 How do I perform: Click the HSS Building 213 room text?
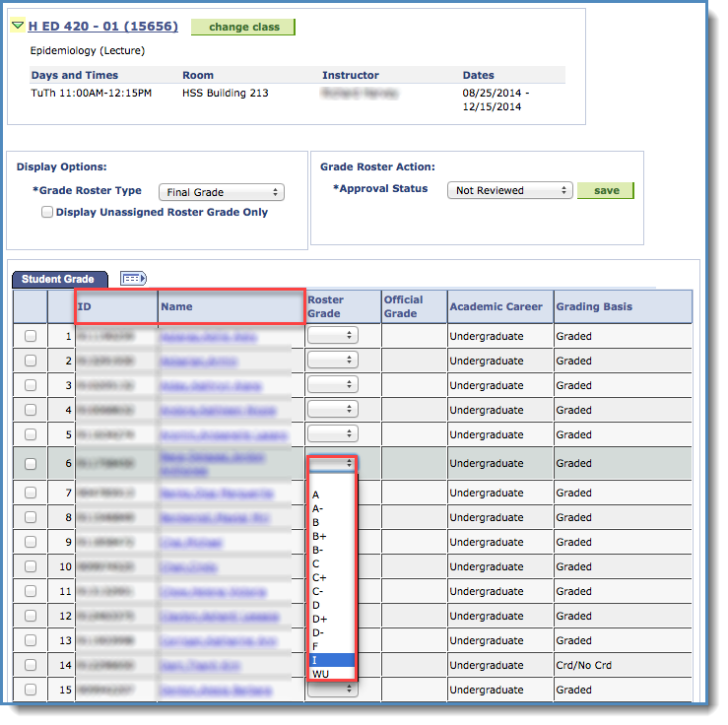[x=226, y=93]
